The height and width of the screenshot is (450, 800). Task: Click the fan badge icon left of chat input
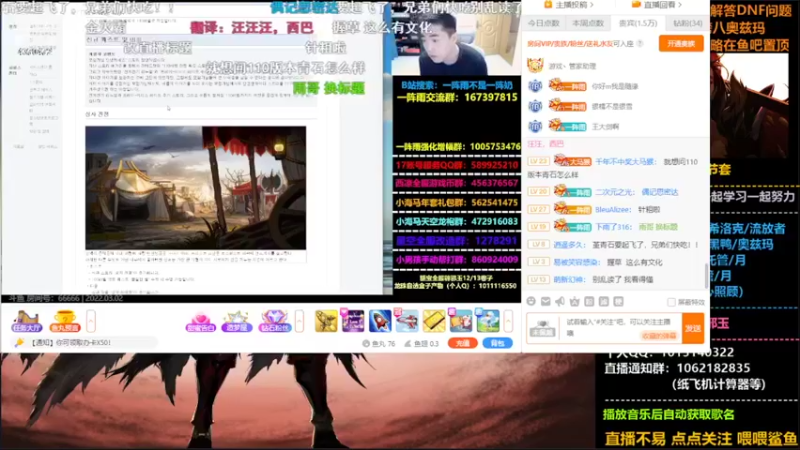click(x=542, y=328)
